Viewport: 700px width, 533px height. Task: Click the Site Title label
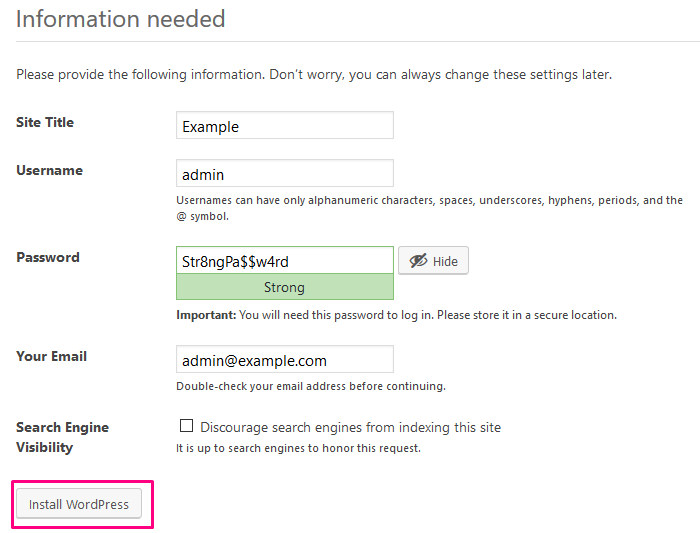tap(45, 122)
